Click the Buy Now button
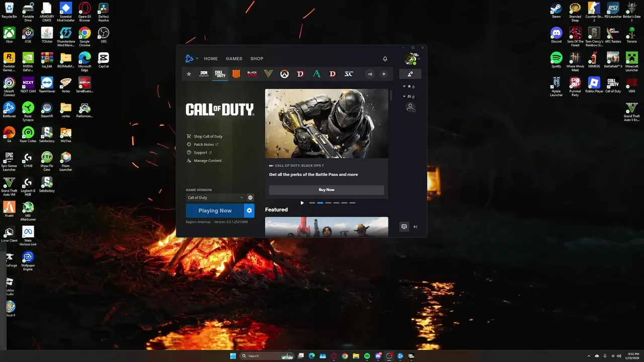 pos(327,190)
